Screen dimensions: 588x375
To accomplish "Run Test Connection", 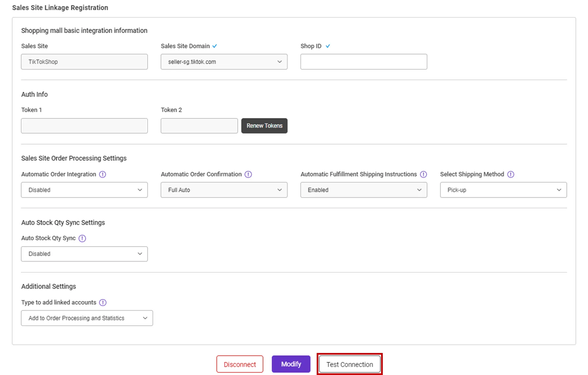I will (x=349, y=364).
